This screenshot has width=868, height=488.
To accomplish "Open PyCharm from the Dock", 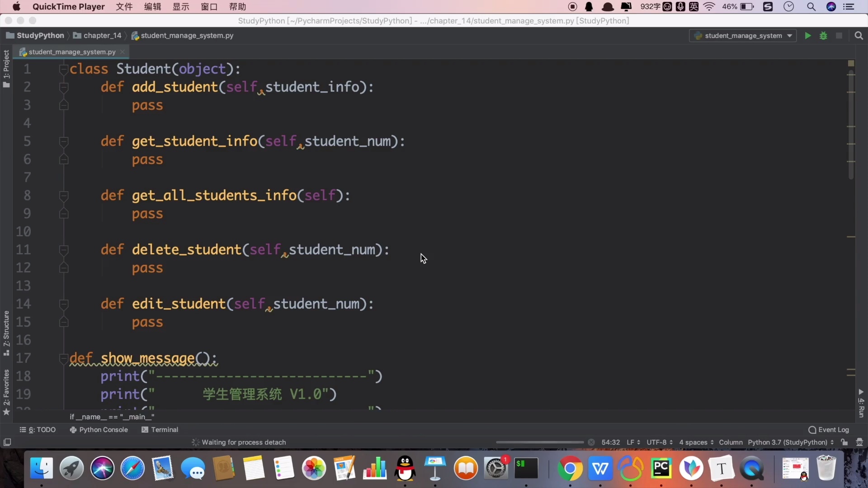I will point(661,469).
